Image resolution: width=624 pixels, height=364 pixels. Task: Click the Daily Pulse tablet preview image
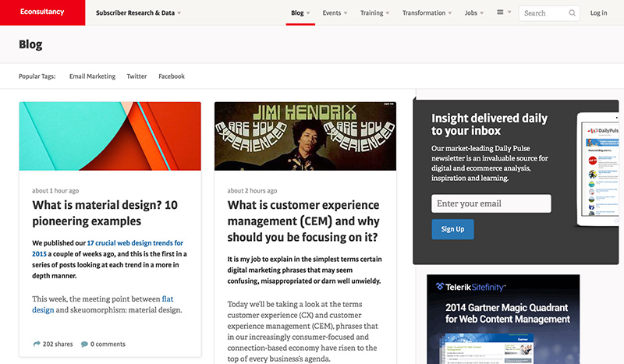[x=598, y=169]
